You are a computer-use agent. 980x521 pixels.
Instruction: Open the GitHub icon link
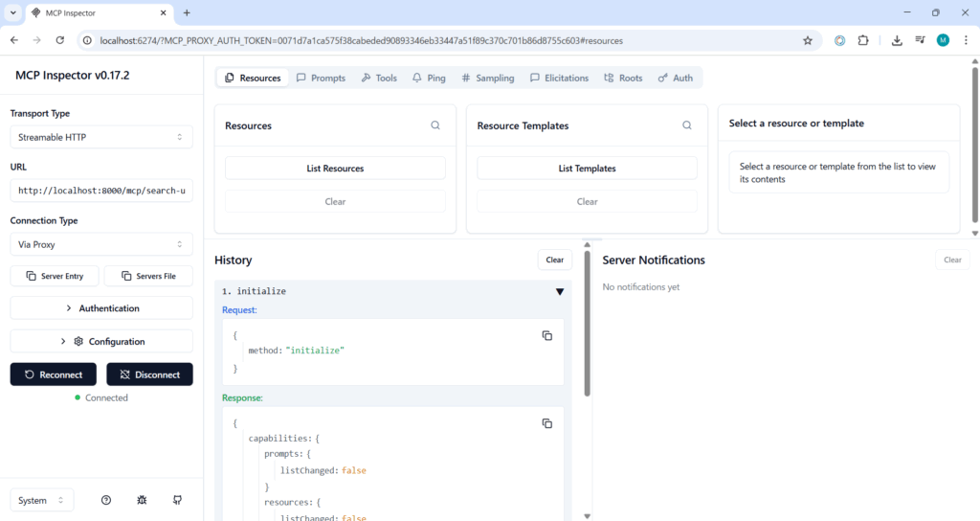[x=177, y=500]
